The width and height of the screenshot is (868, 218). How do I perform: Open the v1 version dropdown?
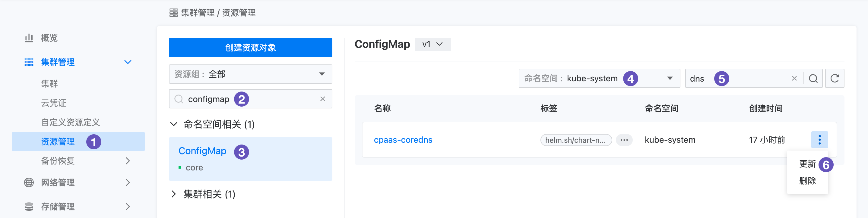432,44
